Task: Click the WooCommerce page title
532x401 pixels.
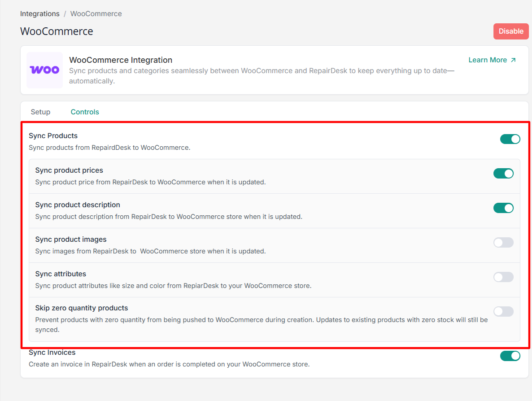Action: pyautogui.click(x=57, y=31)
